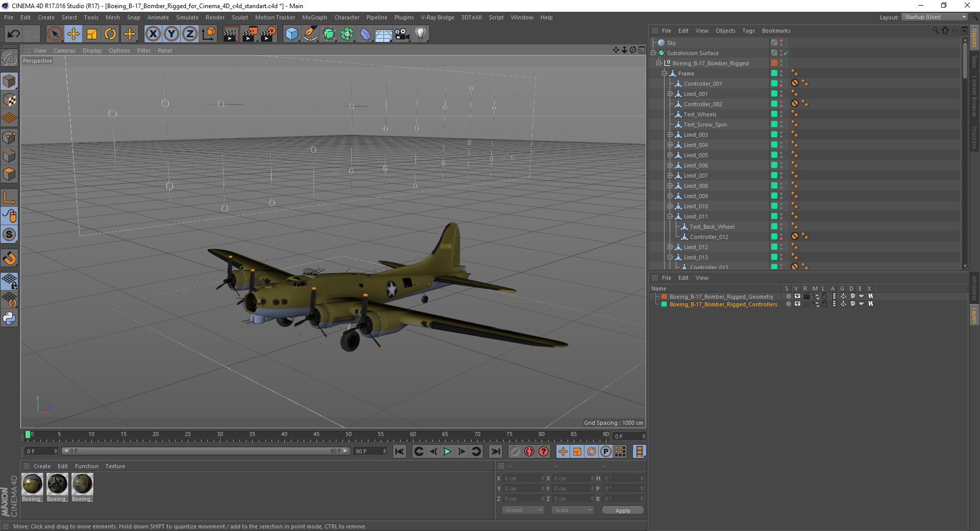Viewport: 980px width, 531px height.
Task: Toggle visibility of Controllers layer
Action: [797, 304]
